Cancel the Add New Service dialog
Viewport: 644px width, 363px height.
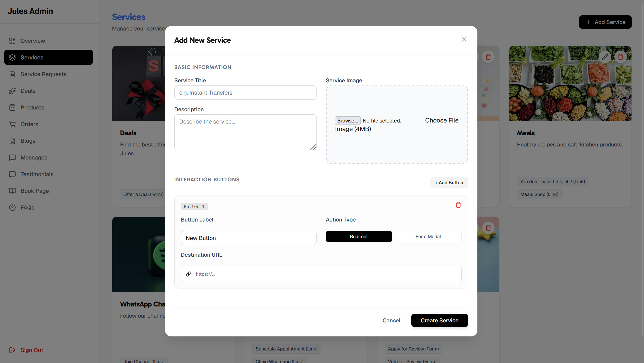(x=391, y=320)
